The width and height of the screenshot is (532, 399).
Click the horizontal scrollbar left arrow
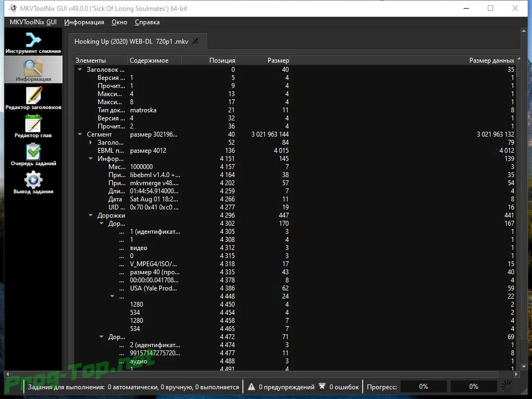[x=8, y=374]
